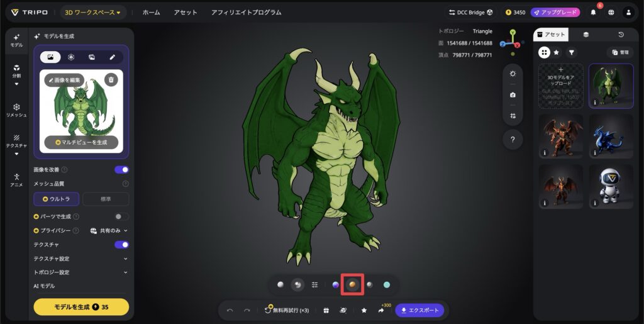Open the アフィリエイトプログラム menu item
The image size is (644, 324).
[246, 13]
